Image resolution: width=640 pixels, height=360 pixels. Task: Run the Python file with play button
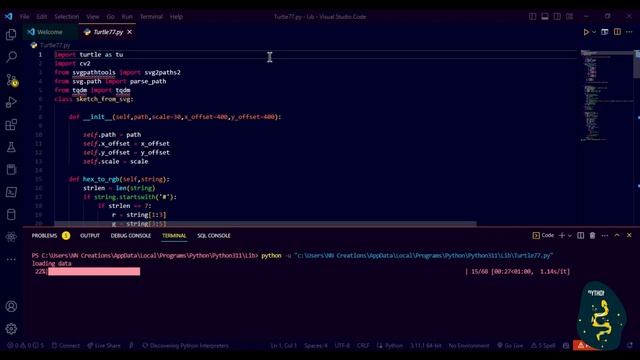(x=586, y=32)
